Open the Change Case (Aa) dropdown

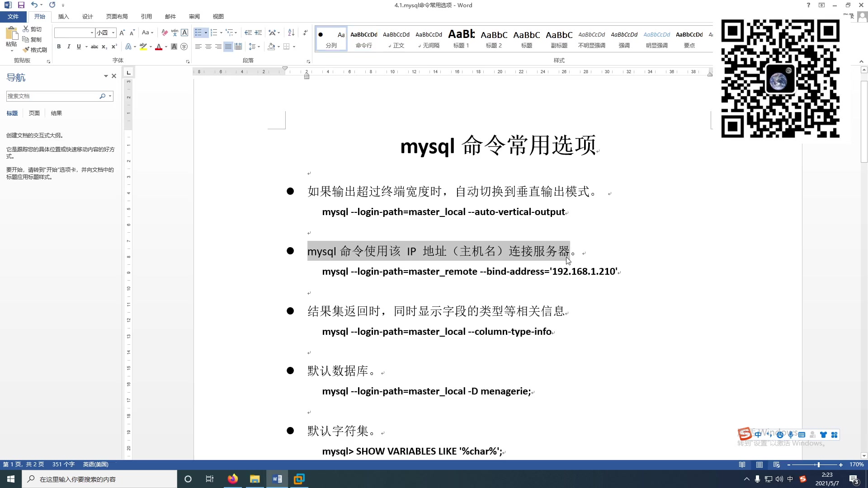[147, 33]
